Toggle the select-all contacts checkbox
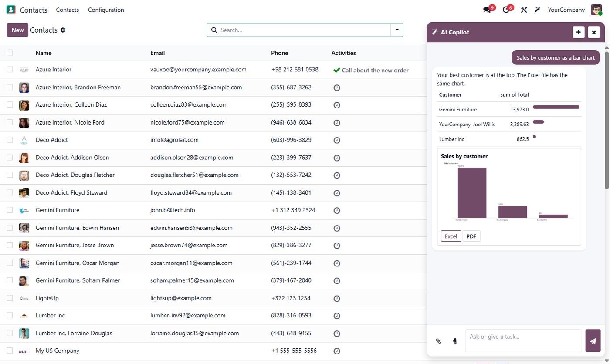Image resolution: width=610 pixels, height=364 pixels. point(10,53)
